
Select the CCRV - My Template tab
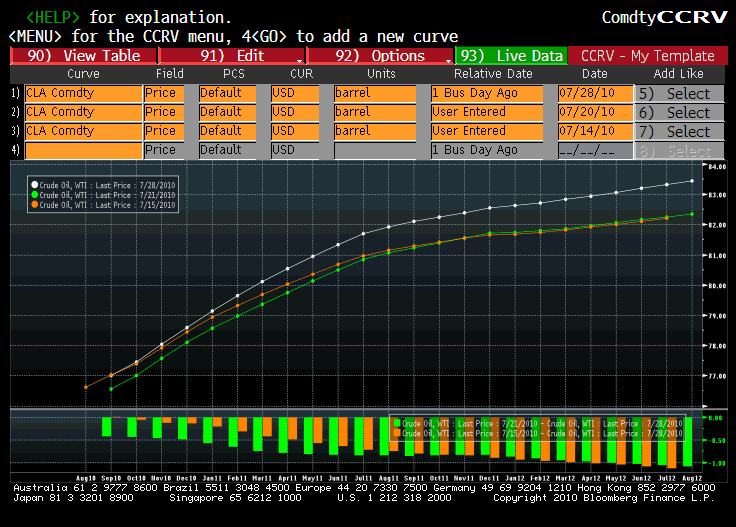(x=648, y=56)
